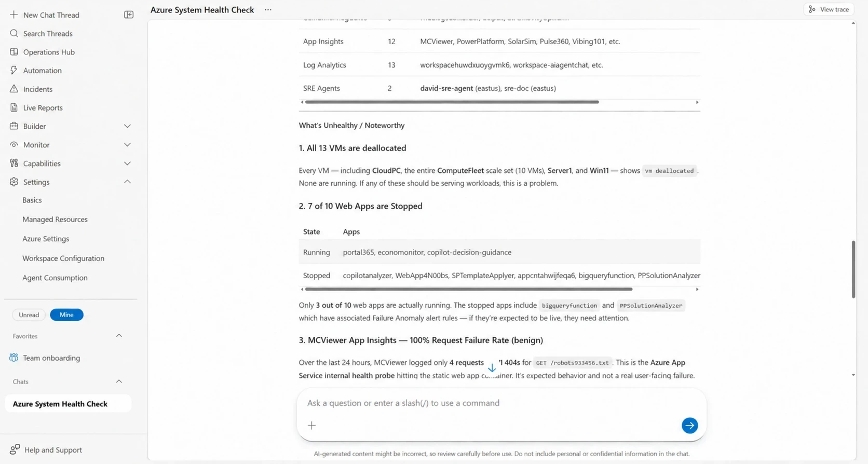Click the New Chat Thread plus icon
Screen dimensions: 868x464
(13, 15)
